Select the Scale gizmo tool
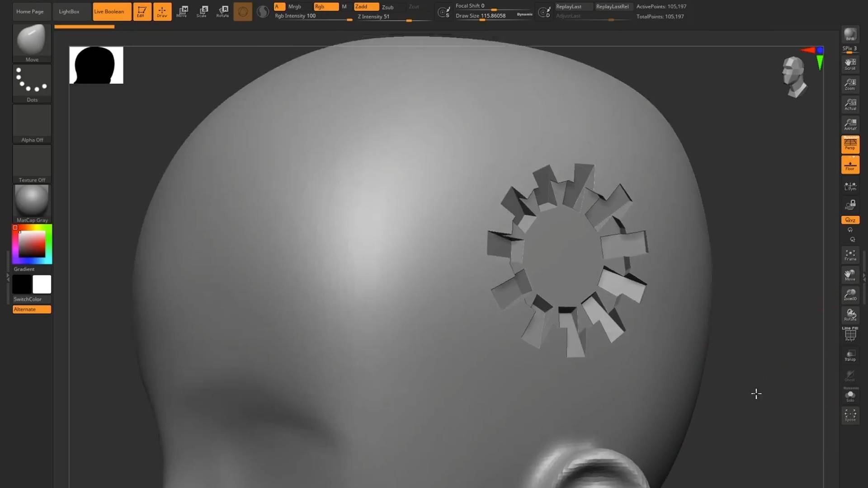868x488 pixels. point(202,11)
